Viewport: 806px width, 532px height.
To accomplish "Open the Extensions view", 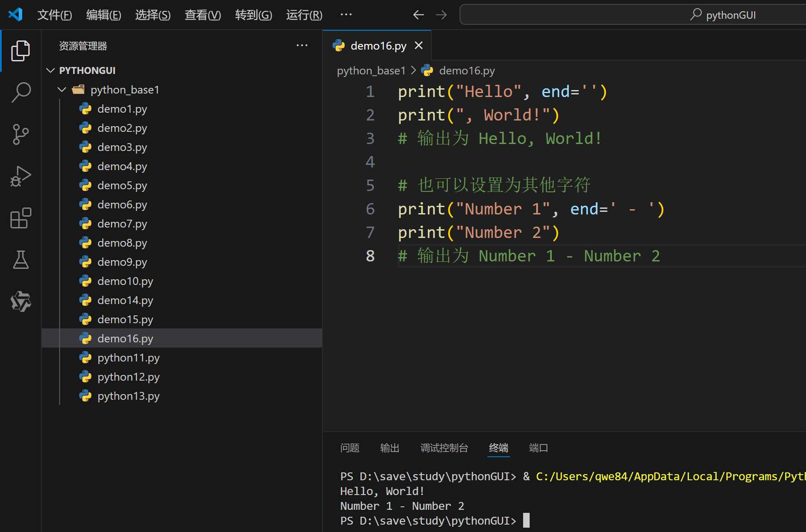I will [x=20, y=218].
